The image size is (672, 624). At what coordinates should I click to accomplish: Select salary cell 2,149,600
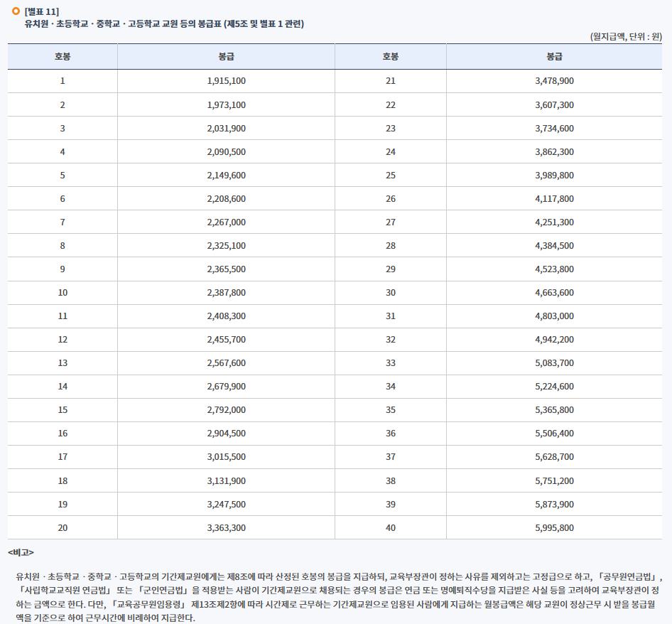[x=227, y=175]
